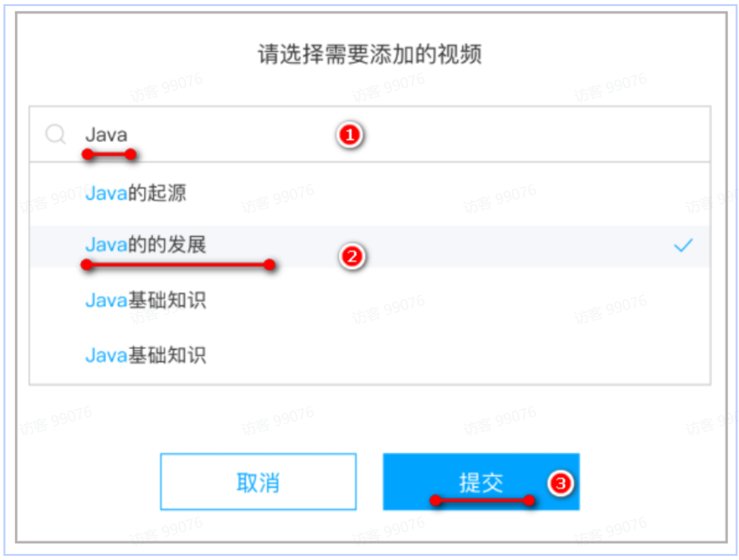Image resolution: width=739 pixels, height=560 pixels.
Task: Select the Java的起源 video option
Action: coord(370,193)
